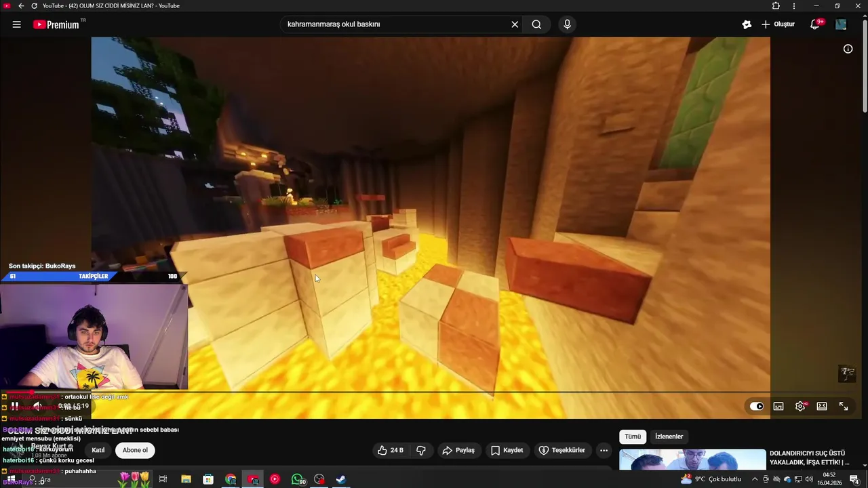Click the Abone ol subscribe button
The image size is (868, 488).
(x=135, y=450)
